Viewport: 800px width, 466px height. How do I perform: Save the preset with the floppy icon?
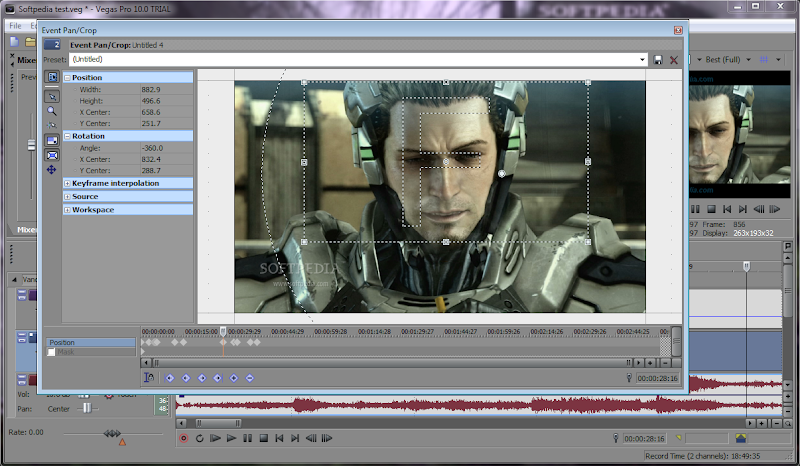pyautogui.click(x=658, y=60)
